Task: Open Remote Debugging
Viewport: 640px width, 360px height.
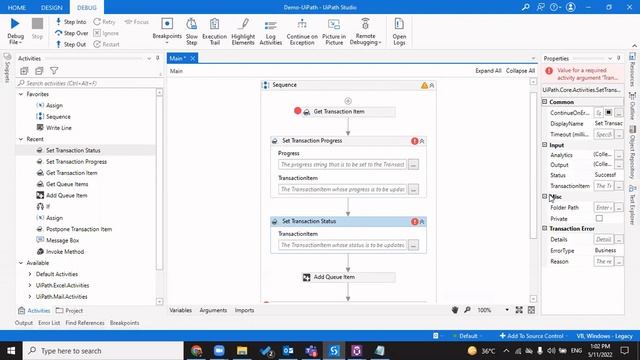Action: [x=365, y=31]
